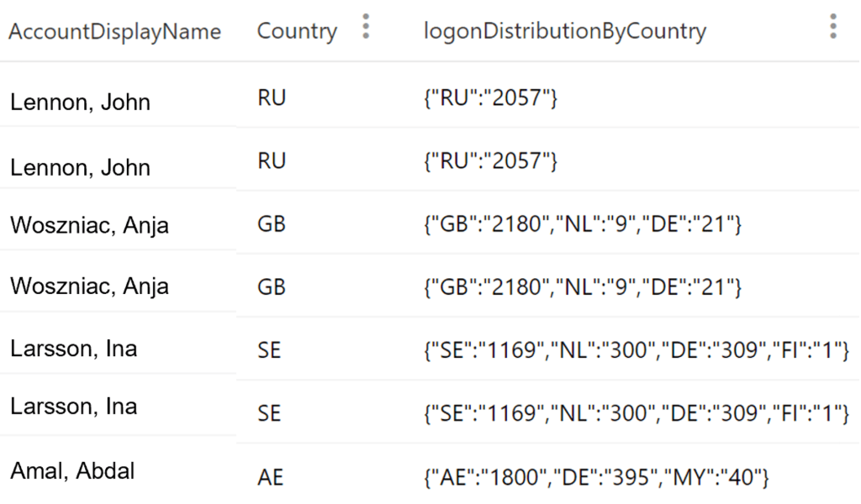This screenshot has height=504, width=861.
Task: Open the logonDistributionByCountry column options menu
Action: click(832, 27)
